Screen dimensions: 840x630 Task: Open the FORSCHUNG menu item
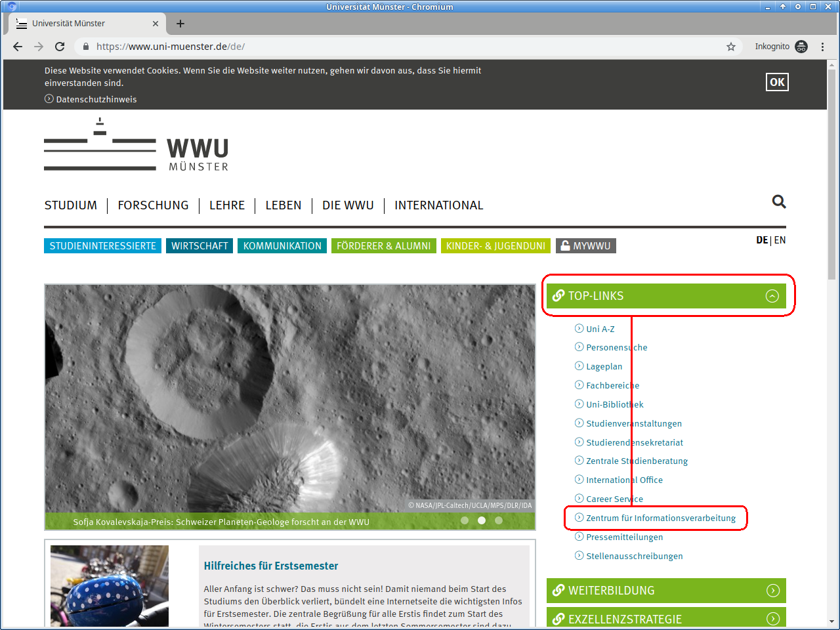tap(153, 205)
